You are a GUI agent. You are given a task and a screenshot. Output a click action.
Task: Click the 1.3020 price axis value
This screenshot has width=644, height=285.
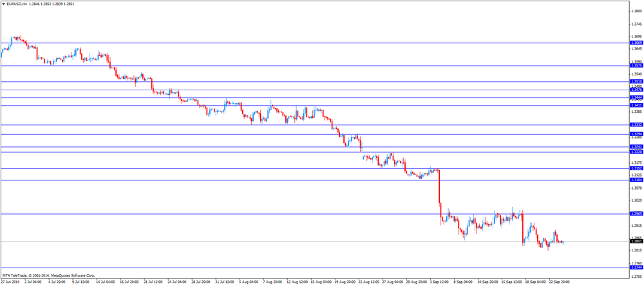click(x=637, y=201)
